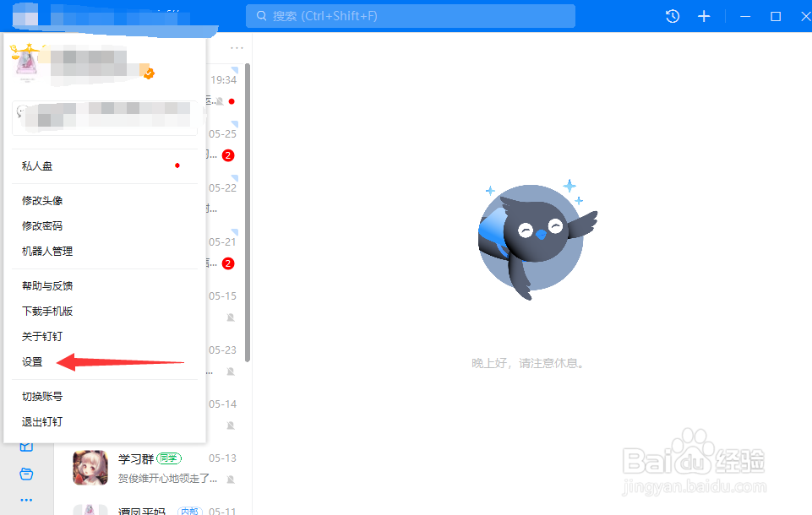Click the mute bell icon on 05-15 row
This screenshot has height=515, width=812.
[x=231, y=317]
